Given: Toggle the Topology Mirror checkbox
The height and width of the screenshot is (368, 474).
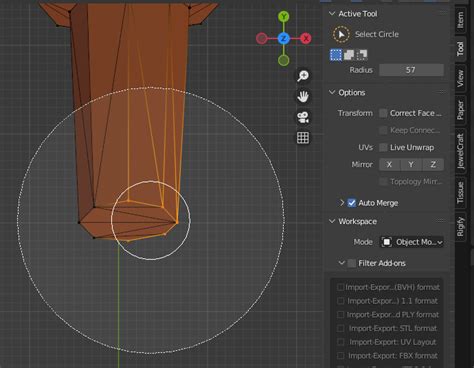Looking at the screenshot, I should [383, 182].
